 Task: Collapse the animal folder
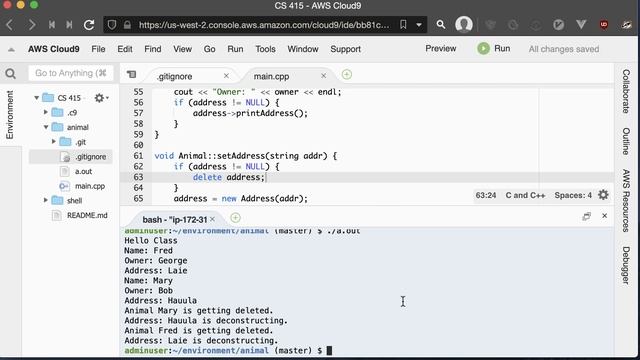tap(46, 127)
